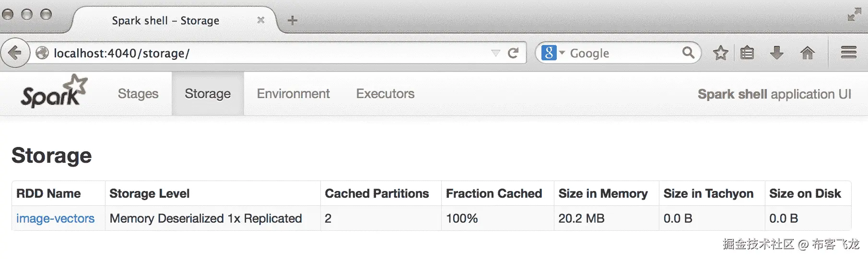Click the browser back arrow button

(x=15, y=53)
